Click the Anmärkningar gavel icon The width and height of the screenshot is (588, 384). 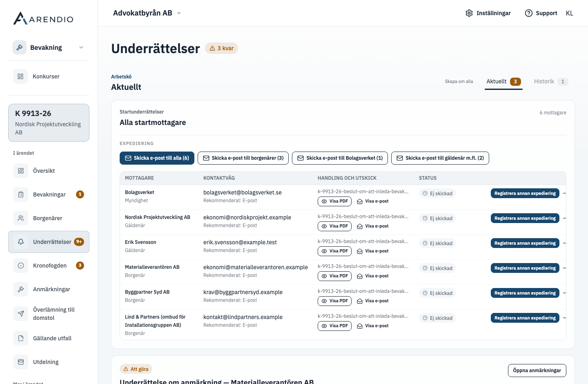pyautogui.click(x=21, y=289)
